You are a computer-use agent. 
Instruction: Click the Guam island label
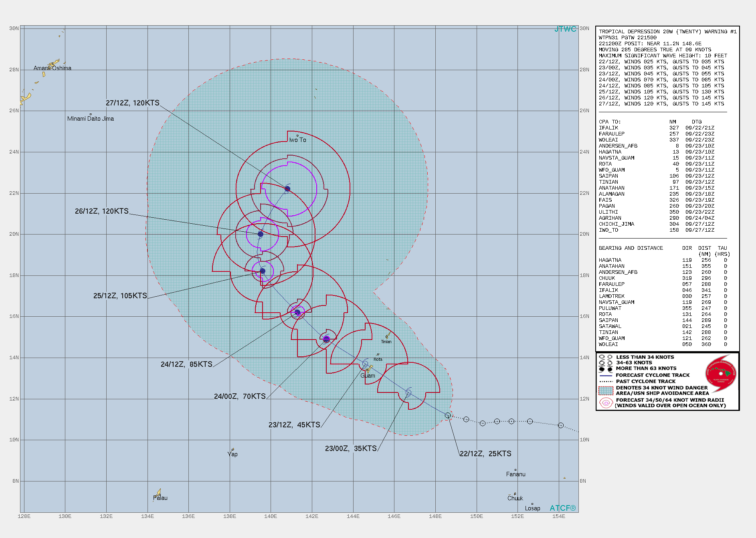368,376
